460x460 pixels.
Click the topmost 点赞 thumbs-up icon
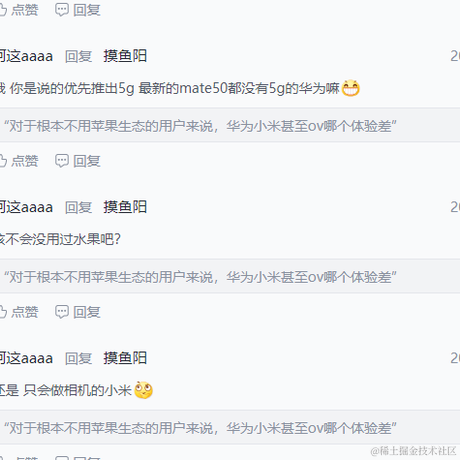point(3,10)
